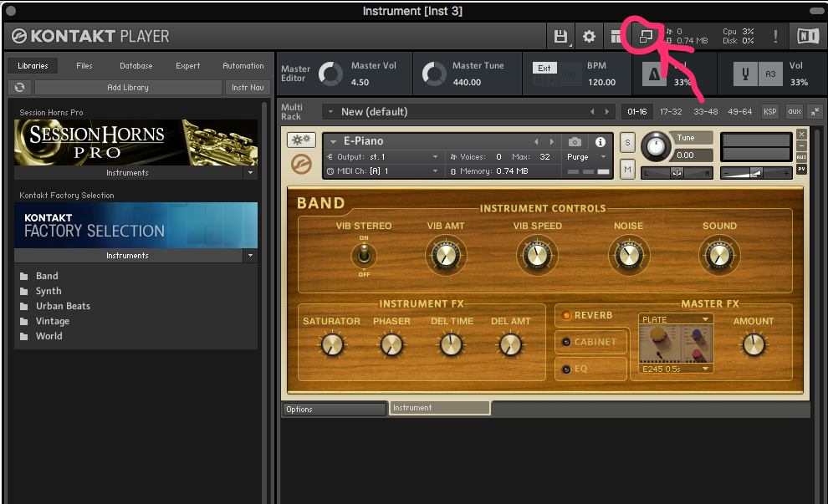Select the 33-48 rack page
Screen dimensions: 828x504
click(x=706, y=111)
